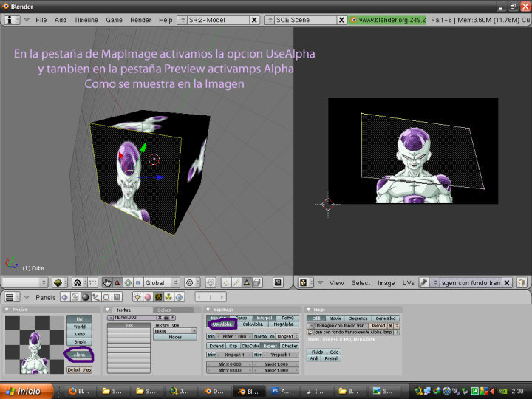Viewport: 532px width, 399px height.
Task: Collapse the Preview panel triangle
Action: point(7,310)
